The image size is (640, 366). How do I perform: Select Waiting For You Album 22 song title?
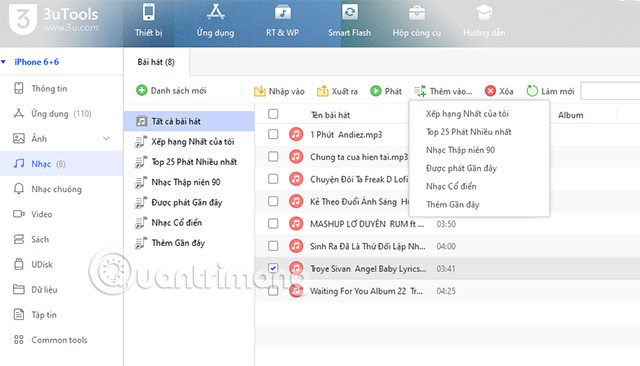366,291
